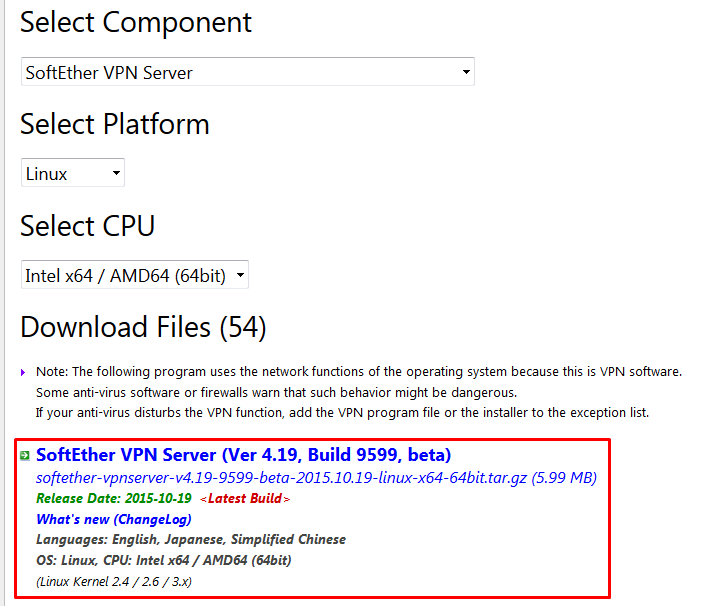Click the purple triangle bullet before the Note
This screenshot has height=606, width=713.
point(24,372)
